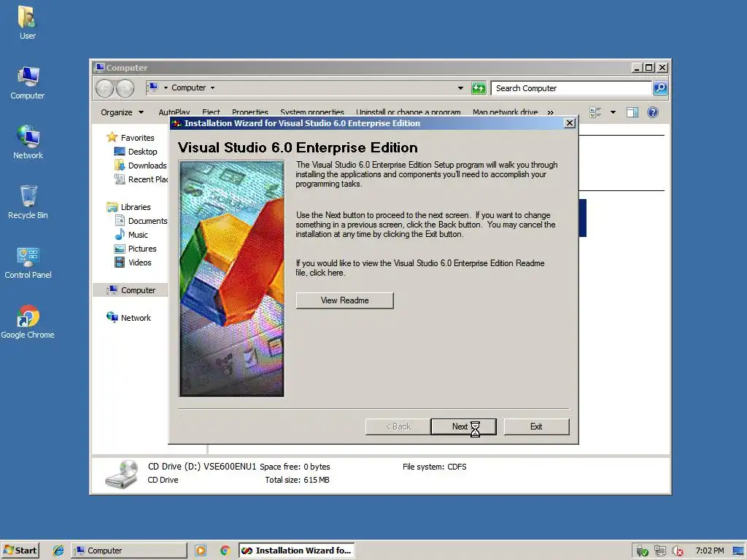Select Computer in the navigation pane

131,290
